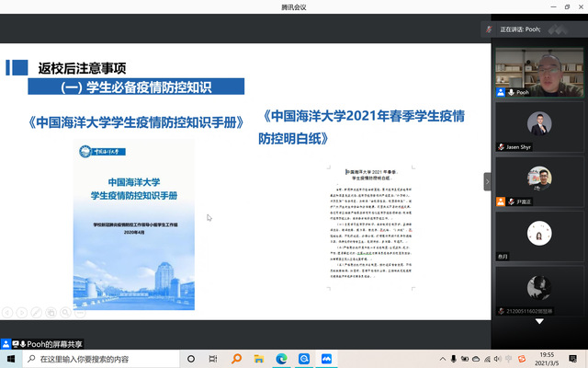
Task: Click the muted microphone icon beside the speaker name
Action: pyautogui.click(x=488, y=29)
